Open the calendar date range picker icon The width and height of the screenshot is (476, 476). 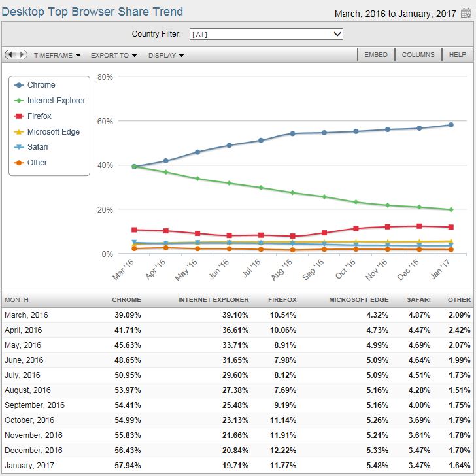[466, 13]
